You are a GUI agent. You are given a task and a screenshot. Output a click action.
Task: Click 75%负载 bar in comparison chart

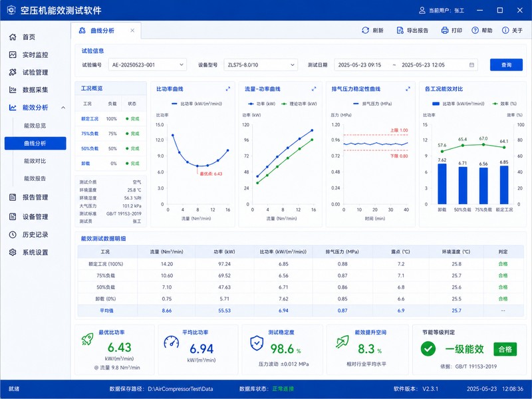(483, 186)
